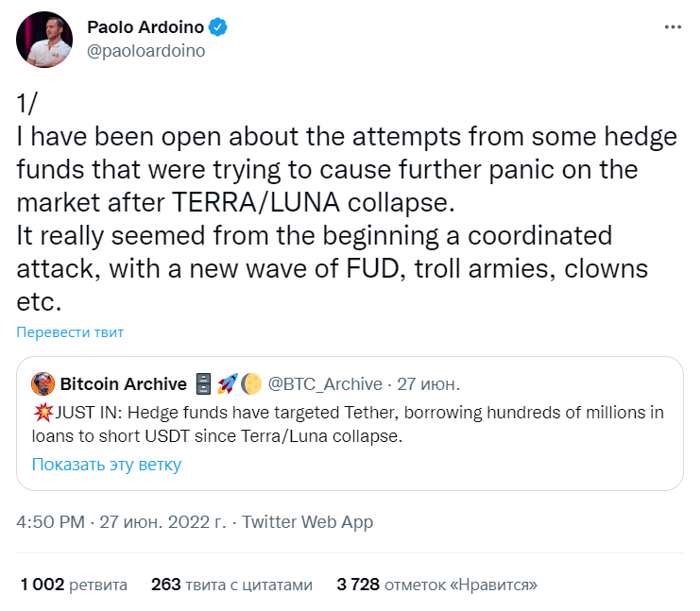700x611 pixels.
Task: Click the quoted tweet date '27 июн.'
Action: [x=426, y=383]
